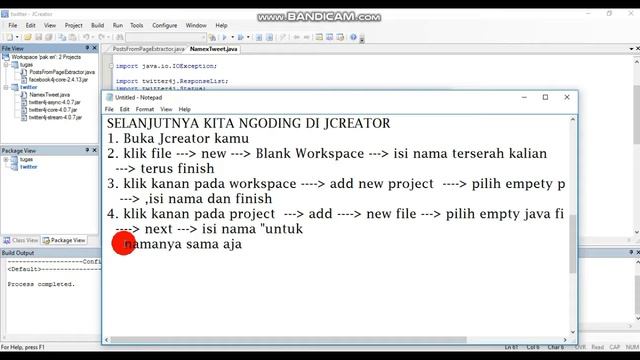Click Notepad's scroll right arrow

(565, 340)
